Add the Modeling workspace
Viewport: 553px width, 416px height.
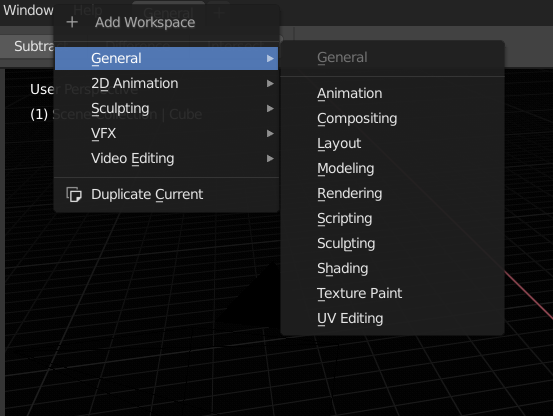tap(393, 169)
